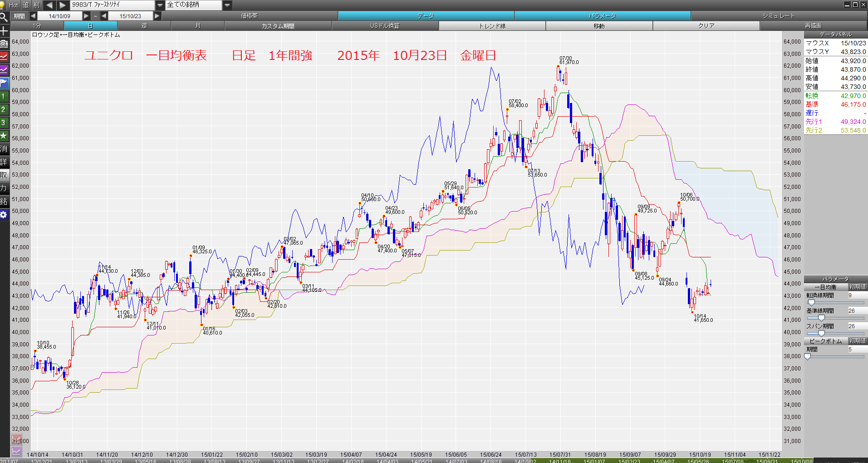Click the 転換線期間 value field 9

[x=857, y=296]
